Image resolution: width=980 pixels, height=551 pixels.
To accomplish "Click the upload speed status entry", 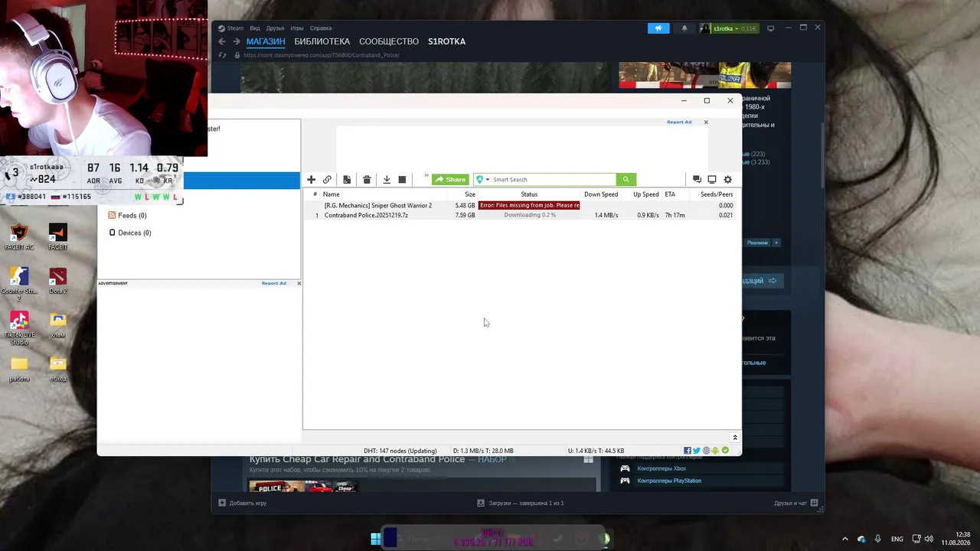I will pos(596,451).
